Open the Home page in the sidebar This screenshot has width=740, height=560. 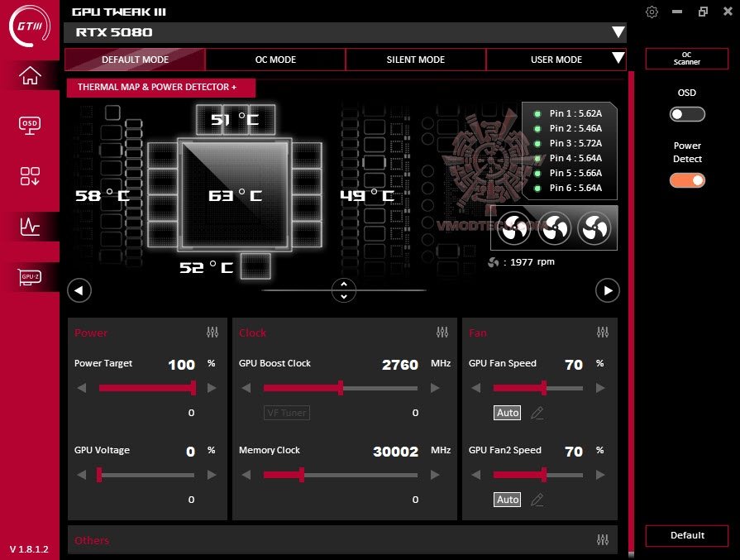pos(30,75)
